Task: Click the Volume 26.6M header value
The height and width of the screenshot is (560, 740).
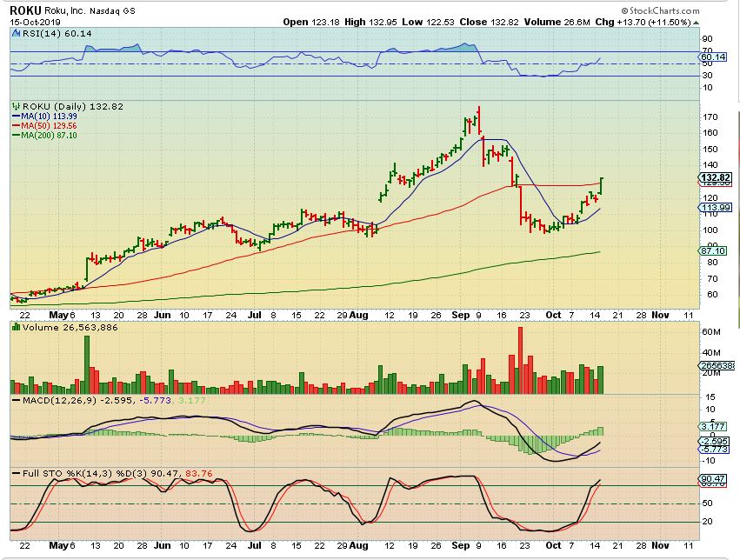Action: (557, 22)
